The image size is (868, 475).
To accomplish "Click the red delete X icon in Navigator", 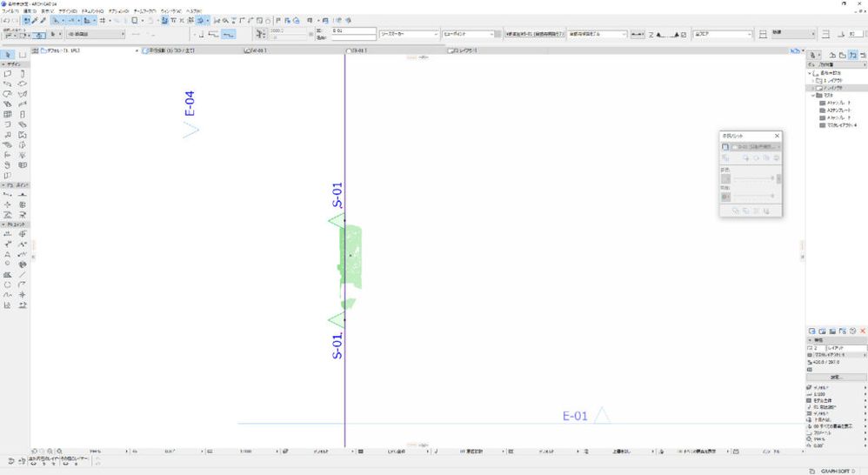I will 863,331.
